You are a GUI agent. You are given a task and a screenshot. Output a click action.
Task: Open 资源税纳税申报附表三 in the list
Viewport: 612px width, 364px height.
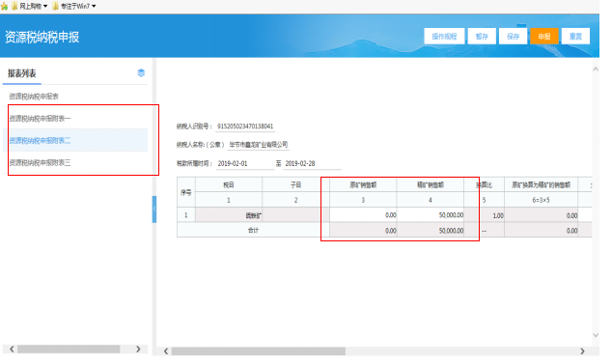40,162
